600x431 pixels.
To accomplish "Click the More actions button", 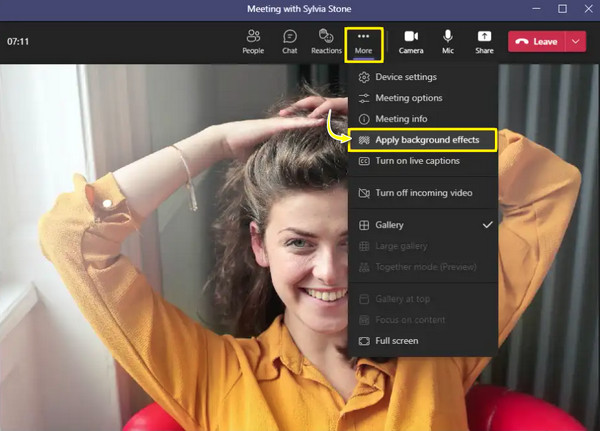I will coord(364,44).
